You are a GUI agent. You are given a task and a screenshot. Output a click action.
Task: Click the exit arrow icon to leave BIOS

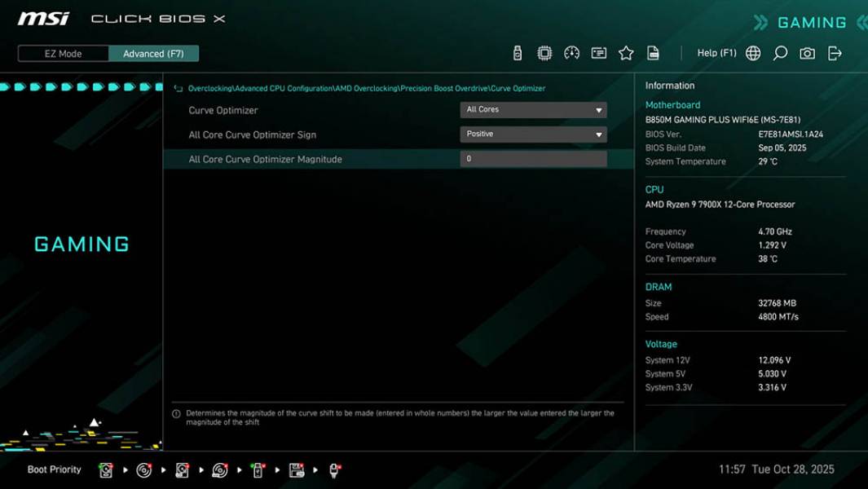tap(833, 52)
